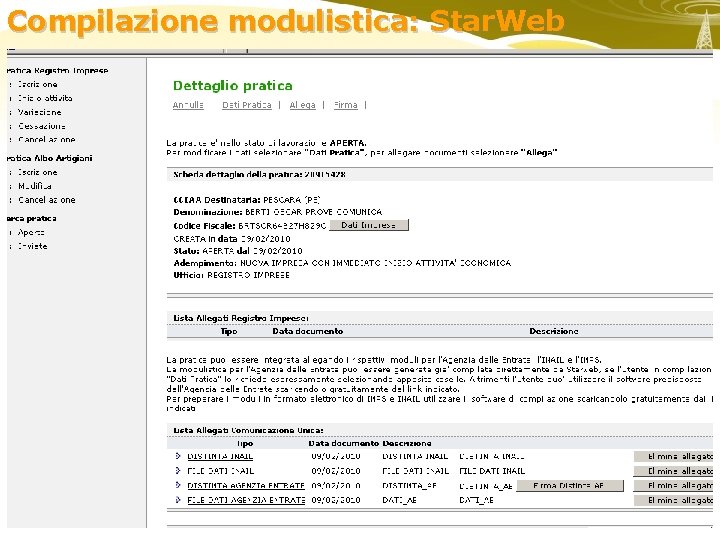This screenshot has width=720, height=540.
Task: Show Inviate pratiche in Cerca pratica
Action: click(x=33, y=247)
